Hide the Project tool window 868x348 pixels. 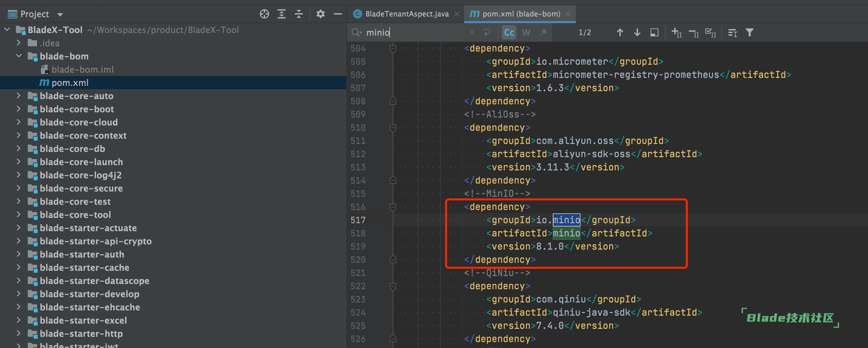pos(337,14)
